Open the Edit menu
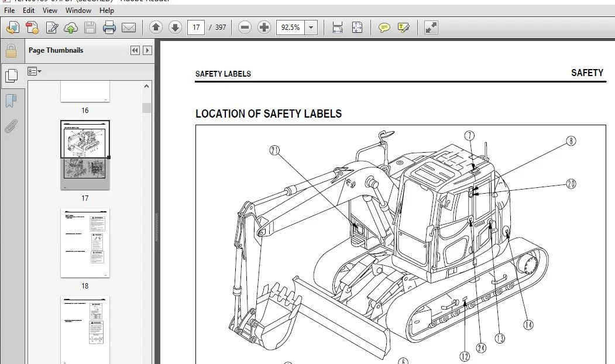This screenshot has height=364, width=615. point(28,11)
